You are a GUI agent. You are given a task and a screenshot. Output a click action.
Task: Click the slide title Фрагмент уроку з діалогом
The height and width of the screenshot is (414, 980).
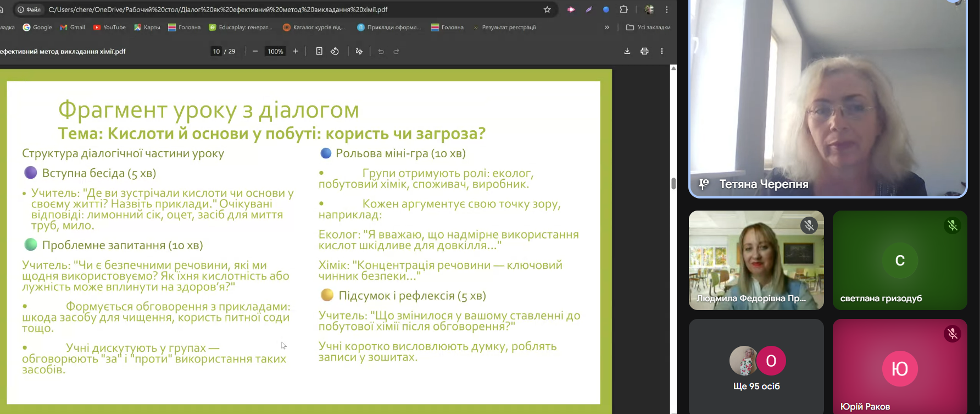coord(209,110)
